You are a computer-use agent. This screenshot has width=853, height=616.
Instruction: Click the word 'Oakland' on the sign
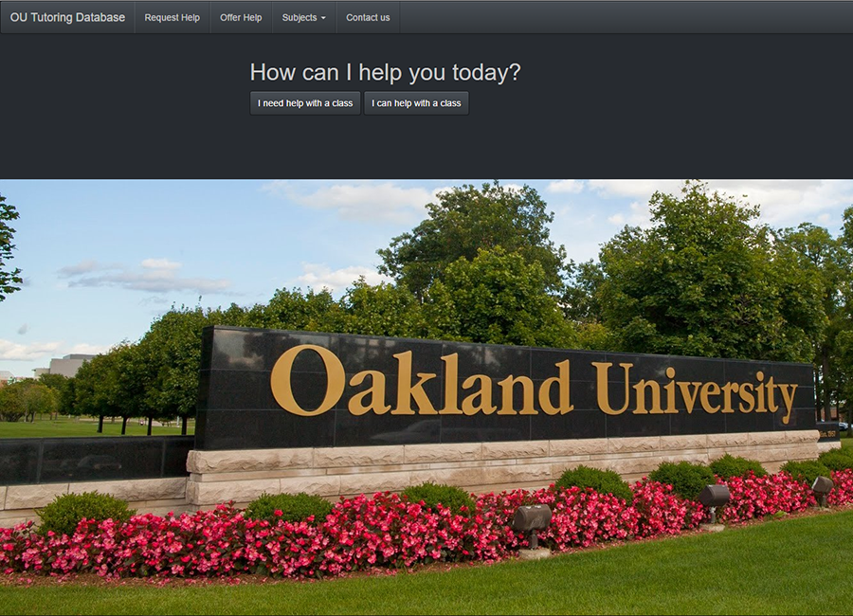click(x=422, y=381)
